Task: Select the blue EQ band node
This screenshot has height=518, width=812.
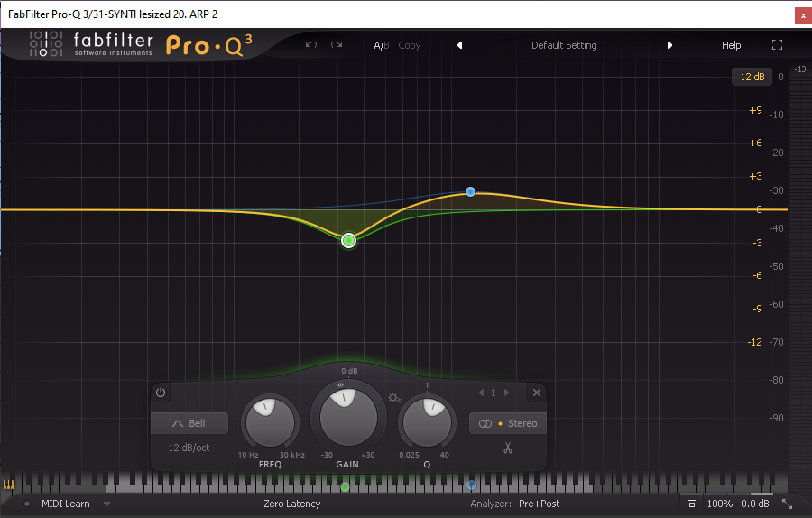Action: [470, 192]
